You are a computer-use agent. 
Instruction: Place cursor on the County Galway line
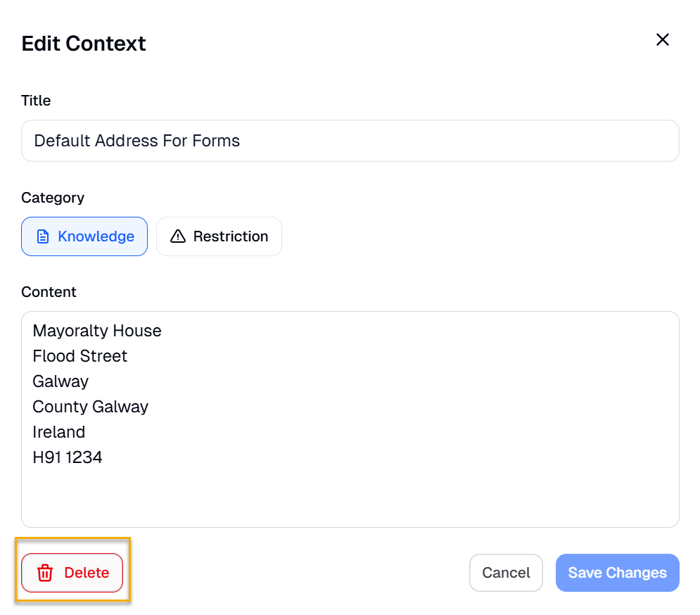[x=91, y=407]
